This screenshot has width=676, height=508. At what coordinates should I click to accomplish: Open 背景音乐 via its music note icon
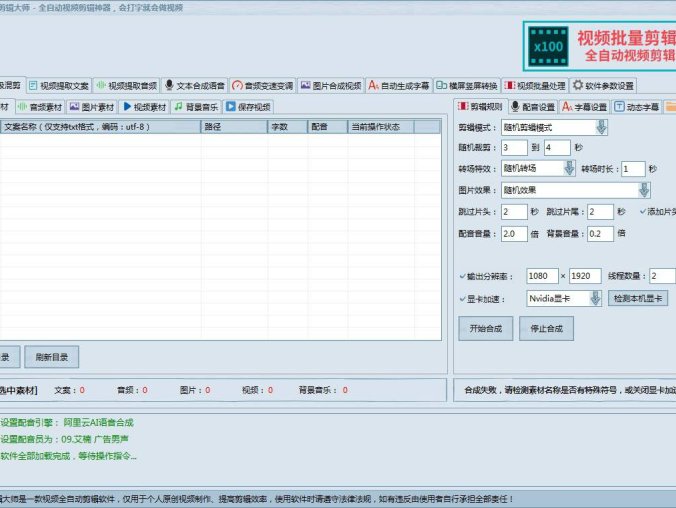point(178,107)
